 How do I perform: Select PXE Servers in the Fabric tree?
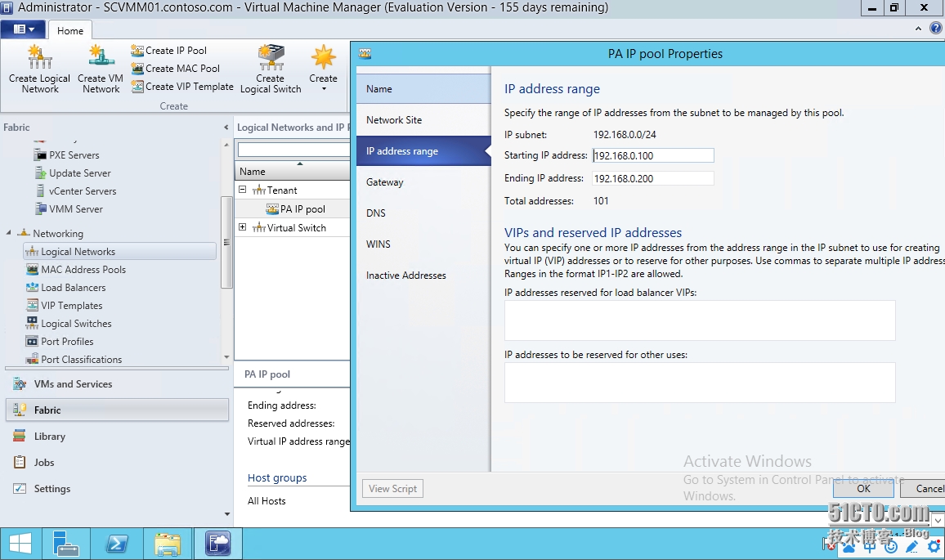74,155
